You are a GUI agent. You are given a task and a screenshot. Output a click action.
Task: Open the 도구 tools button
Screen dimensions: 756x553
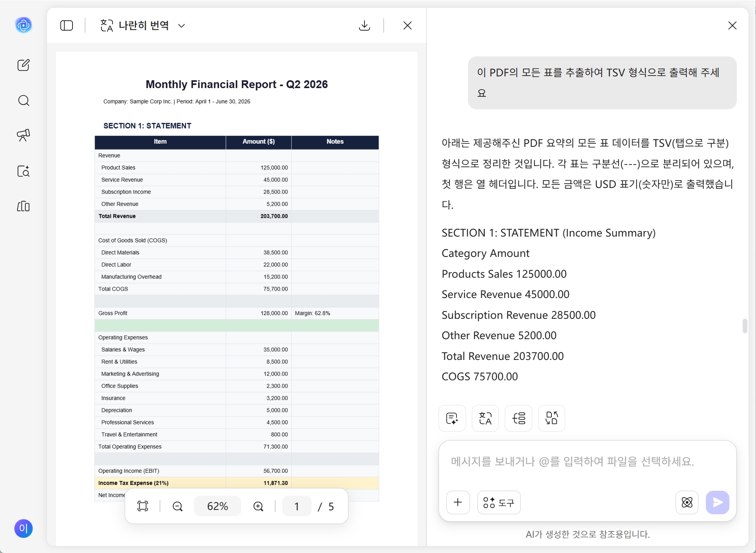[499, 502]
